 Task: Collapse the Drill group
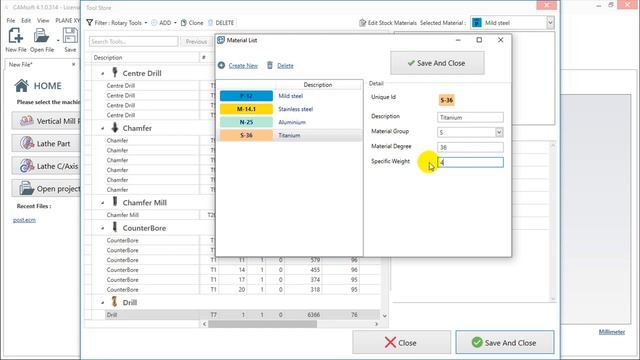tap(103, 303)
